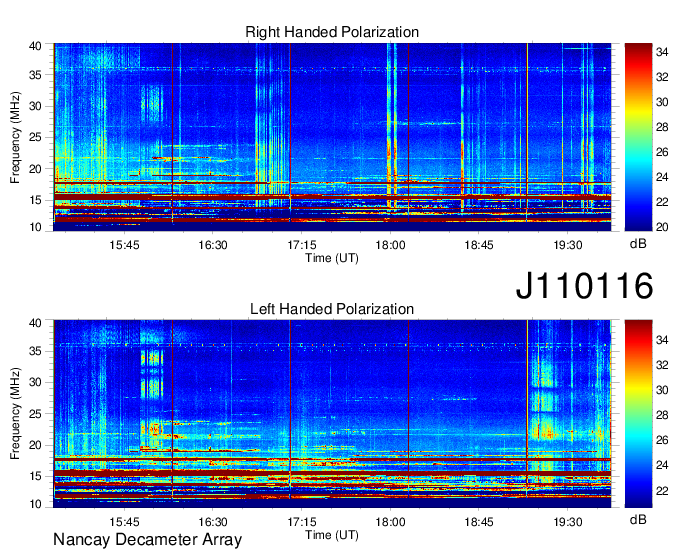
Task: Click 22 dB value on Left Handed colorbar
Action: [662, 491]
